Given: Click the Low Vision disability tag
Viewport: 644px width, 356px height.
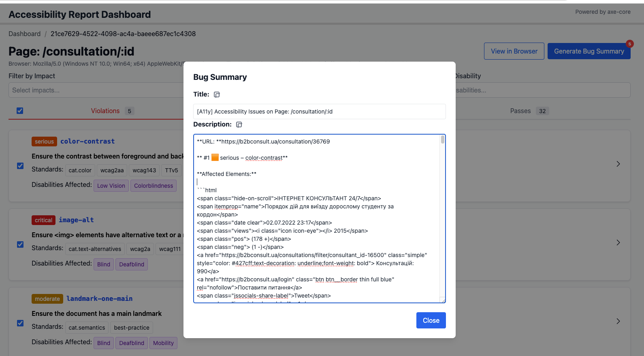Looking at the screenshot, I should click(x=111, y=186).
